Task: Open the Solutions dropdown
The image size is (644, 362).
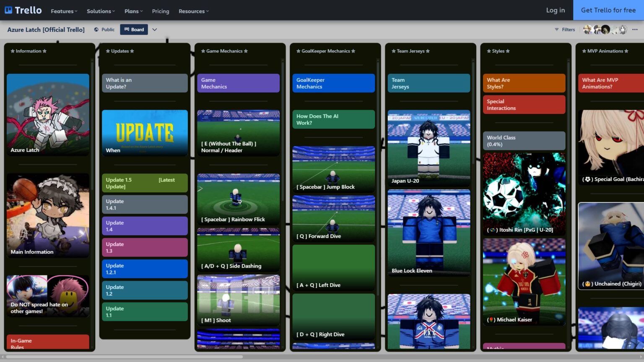Action: (x=100, y=11)
